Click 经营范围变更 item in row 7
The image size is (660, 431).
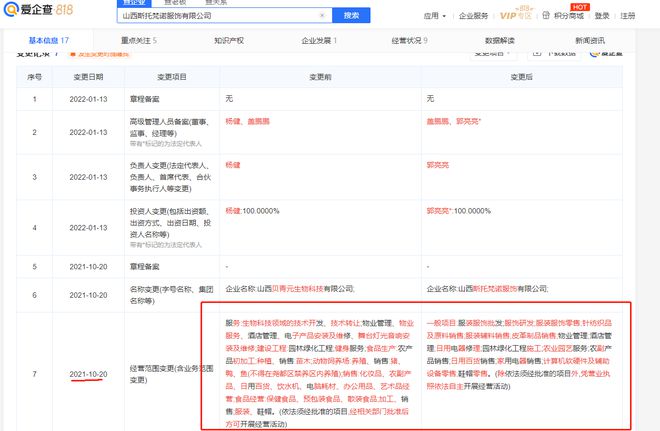[171, 374]
